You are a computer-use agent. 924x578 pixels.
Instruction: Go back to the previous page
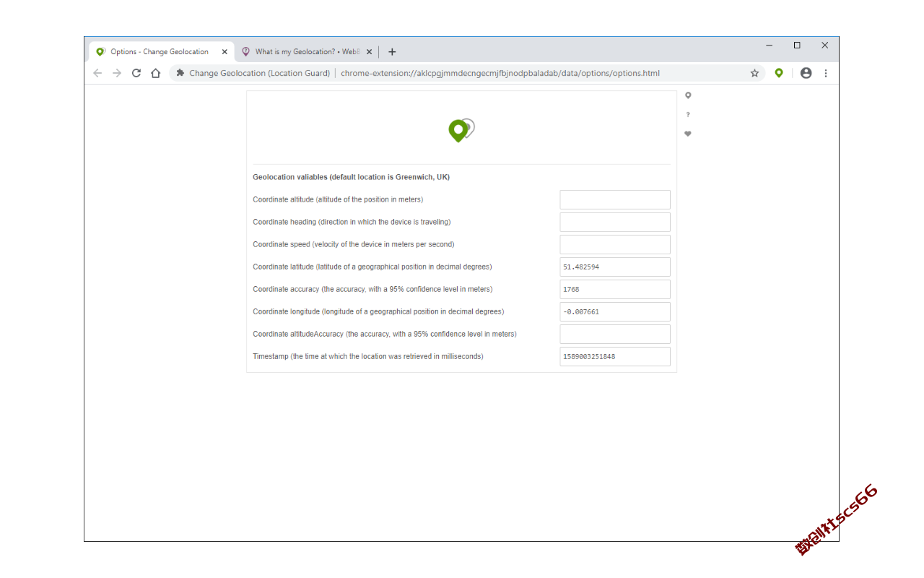click(x=97, y=73)
